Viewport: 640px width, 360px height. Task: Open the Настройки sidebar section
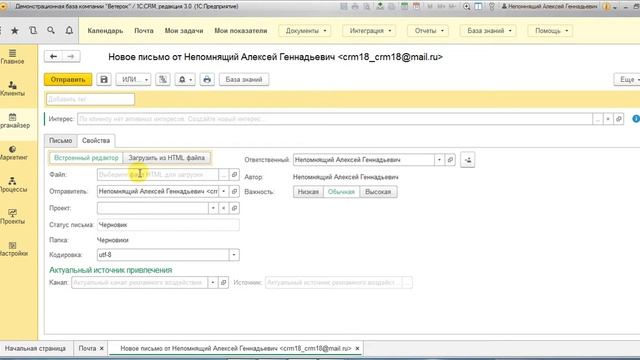pyautogui.click(x=13, y=249)
